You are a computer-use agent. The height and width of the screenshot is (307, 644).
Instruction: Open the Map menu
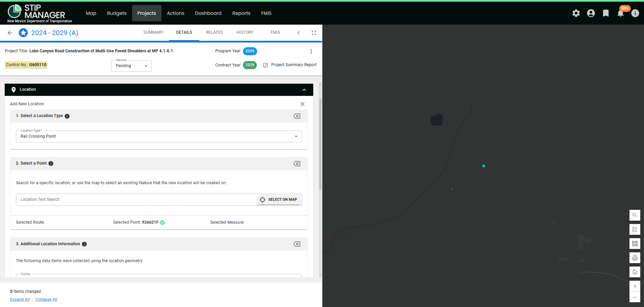click(91, 13)
